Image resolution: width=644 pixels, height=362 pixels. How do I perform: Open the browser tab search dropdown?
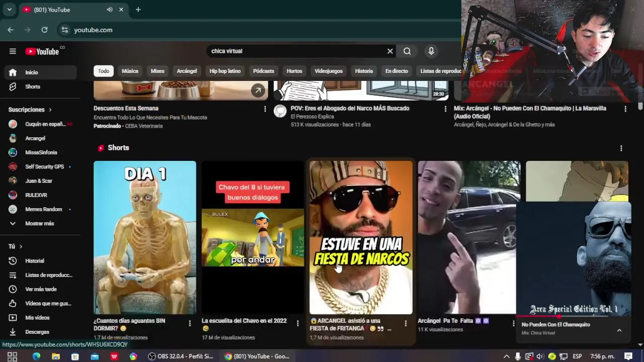tap(9, 10)
